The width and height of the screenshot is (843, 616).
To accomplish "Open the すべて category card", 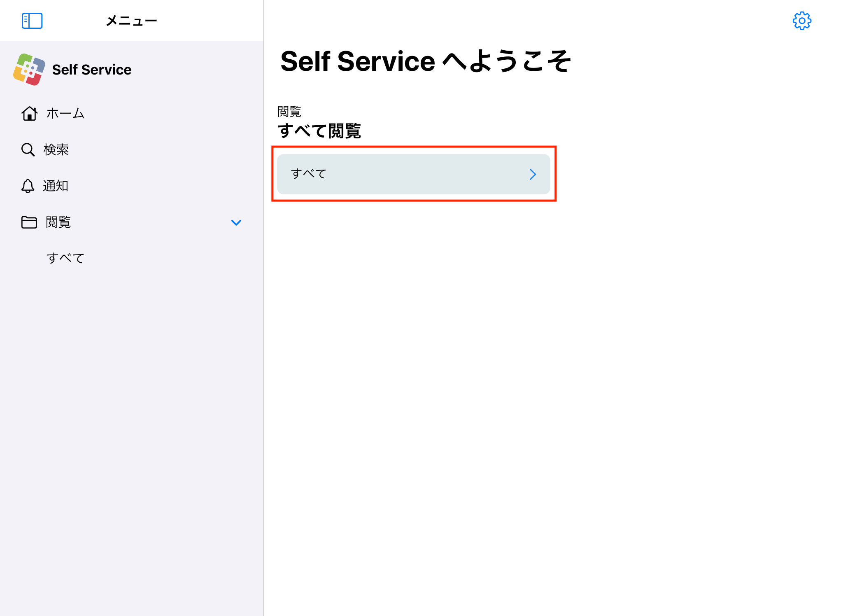I will [x=413, y=174].
